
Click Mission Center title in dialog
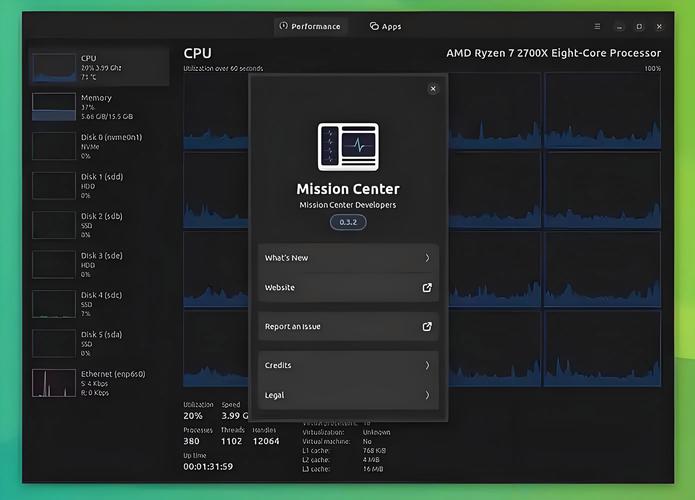(x=348, y=189)
